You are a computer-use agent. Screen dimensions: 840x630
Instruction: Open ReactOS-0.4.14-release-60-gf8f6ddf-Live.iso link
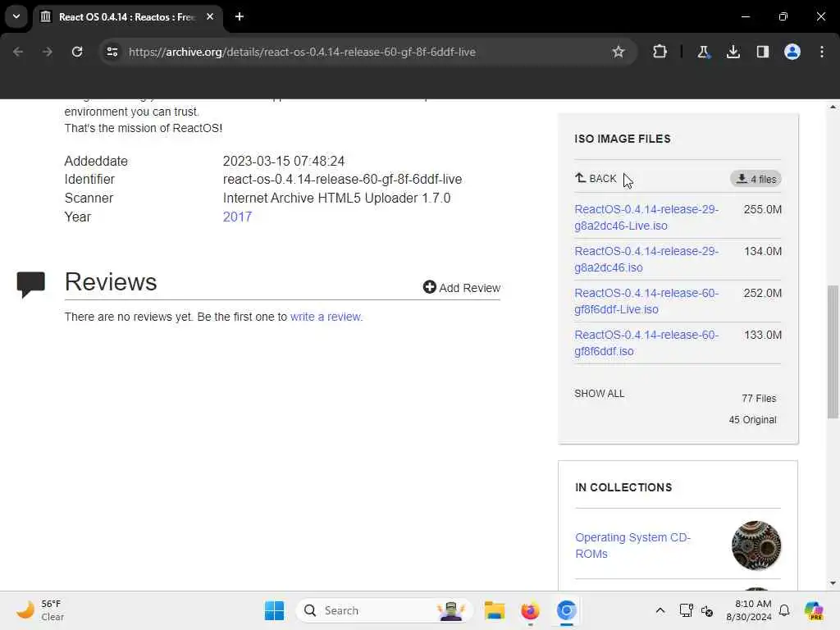click(x=646, y=301)
